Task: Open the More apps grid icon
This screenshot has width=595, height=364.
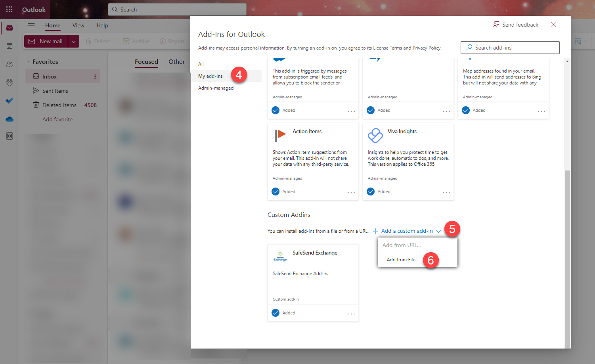Action: pyautogui.click(x=10, y=136)
